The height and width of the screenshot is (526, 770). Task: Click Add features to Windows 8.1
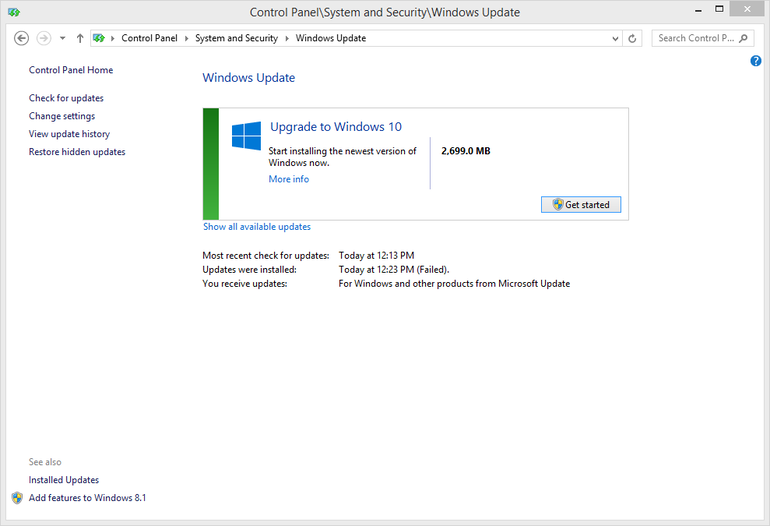tap(87, 498)
